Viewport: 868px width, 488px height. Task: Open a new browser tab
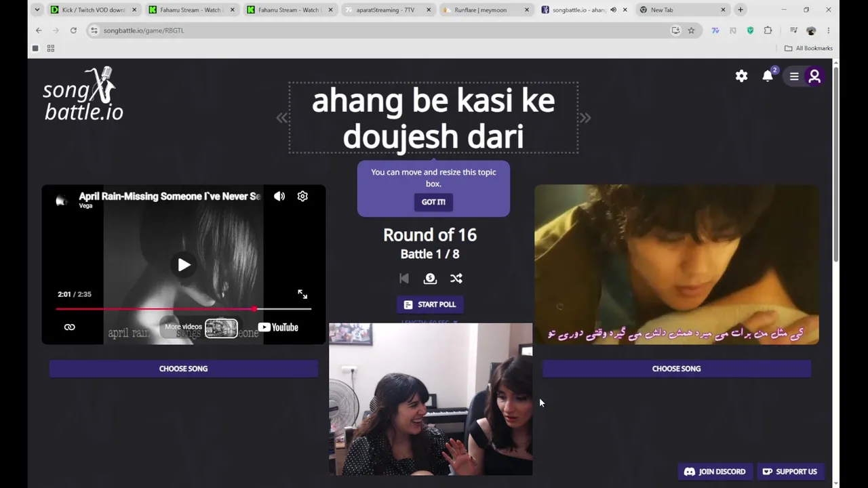[x=741, y=10]
